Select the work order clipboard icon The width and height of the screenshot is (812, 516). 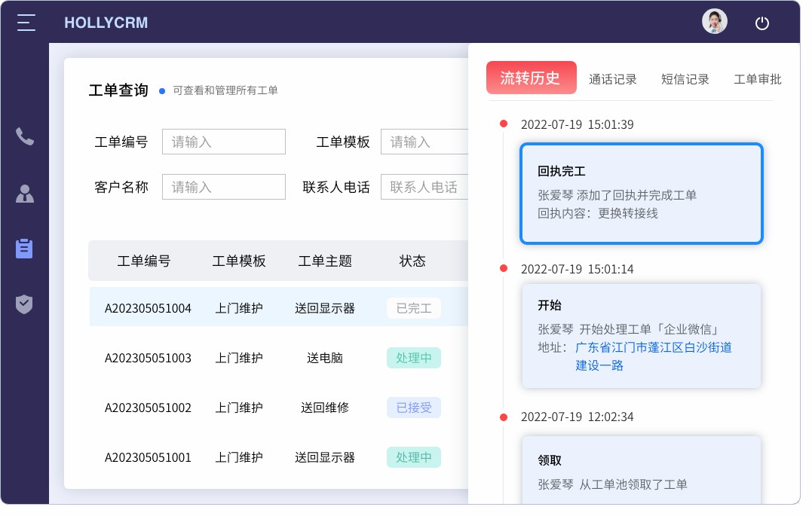[x=25, y=249]
